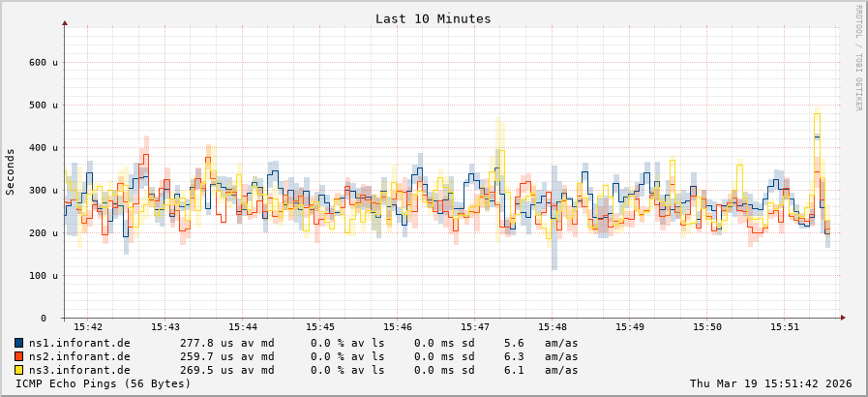Click the blue ns1.inforant.de legend swatch

19,343
